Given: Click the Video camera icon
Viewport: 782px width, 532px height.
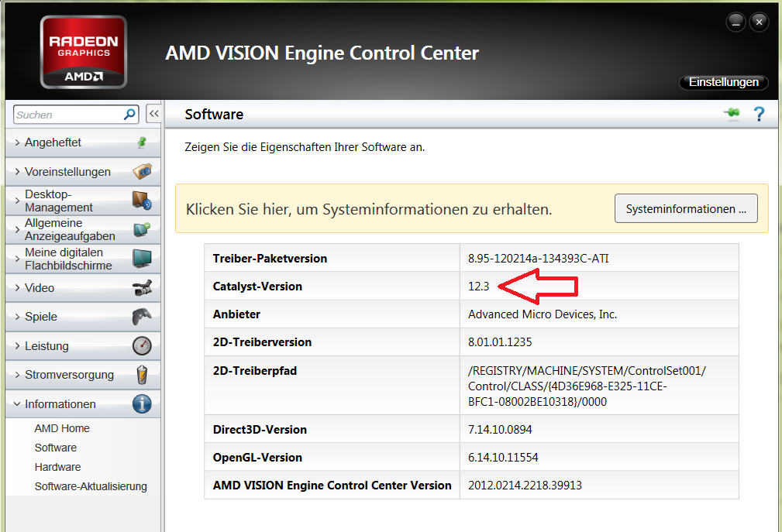Looking at the screenshot, I should pyautogui.click(x=142, y=288).
